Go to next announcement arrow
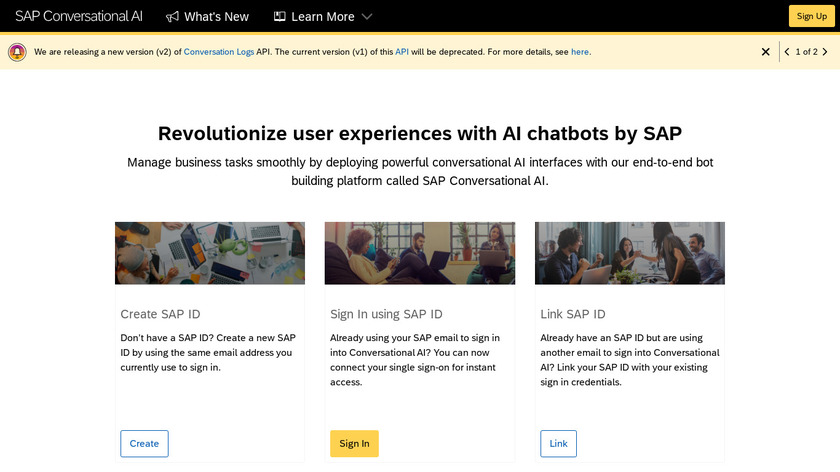The height and width of the screenshot is (472, 840). [x=825, y=52]
